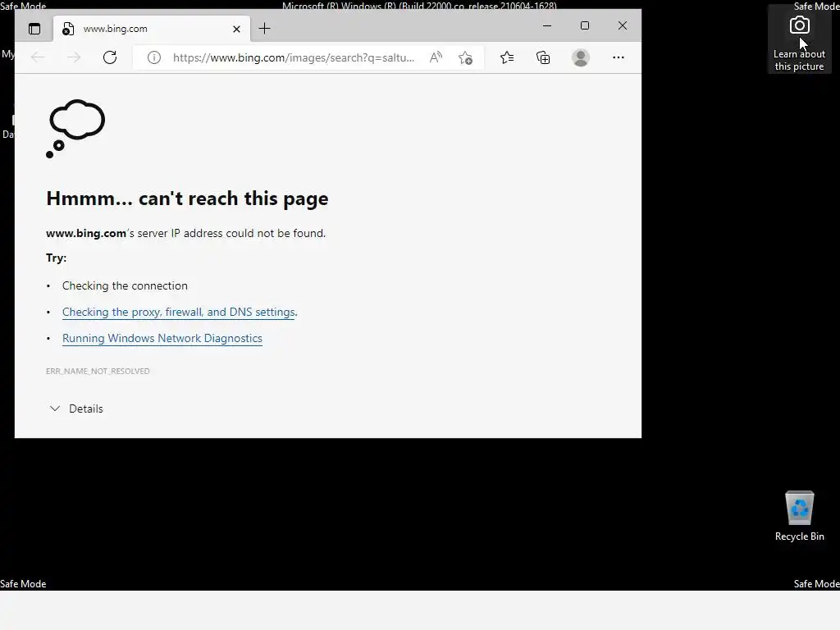Click the thought cloud error illustration
The image size is (840, 630).
tap(75, 129)
